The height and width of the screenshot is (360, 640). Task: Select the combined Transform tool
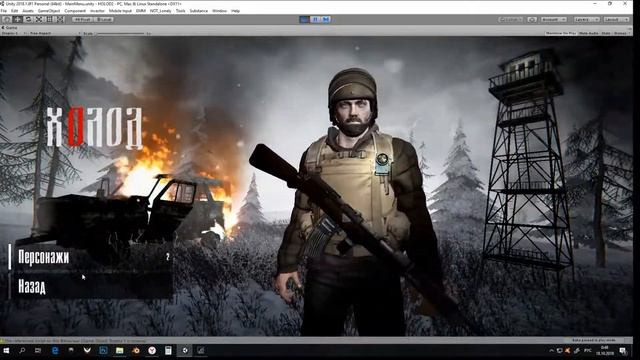pos(60,19)
